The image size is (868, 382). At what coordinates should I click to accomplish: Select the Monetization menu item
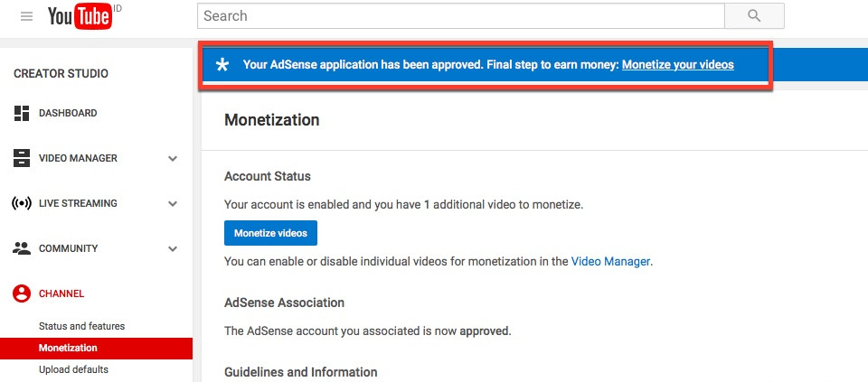(68, 348)
